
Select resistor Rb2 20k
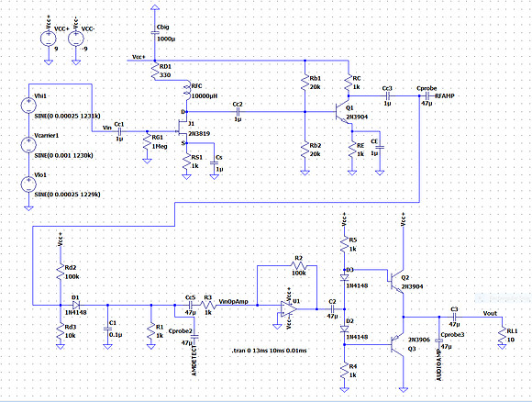coord(305,150)
